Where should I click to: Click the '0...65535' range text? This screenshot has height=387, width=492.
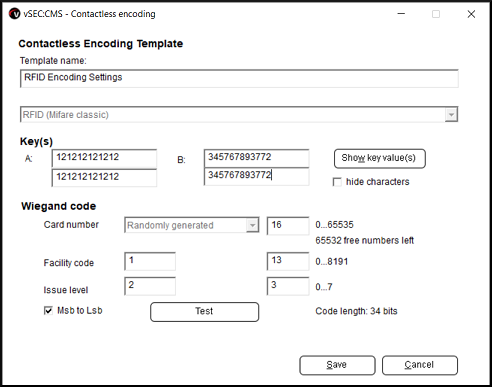point(334,225)
